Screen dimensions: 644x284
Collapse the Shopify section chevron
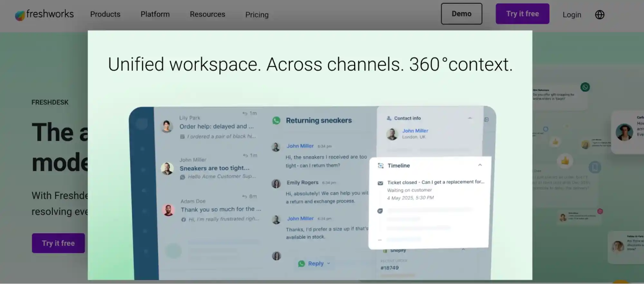pos(463,249)
